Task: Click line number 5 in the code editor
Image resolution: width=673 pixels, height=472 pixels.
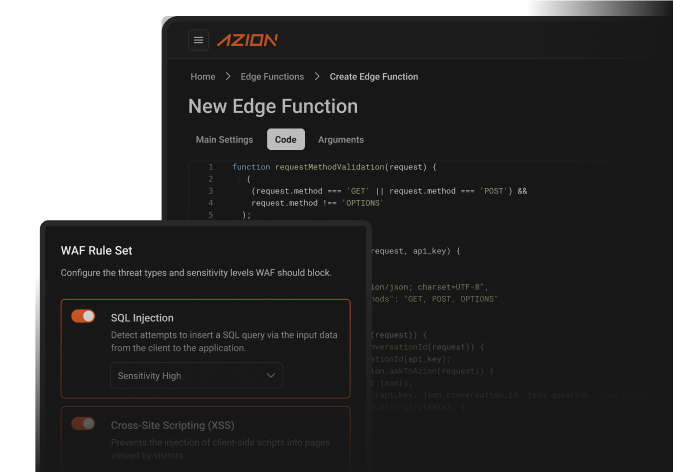Action: tap(210, 215)
